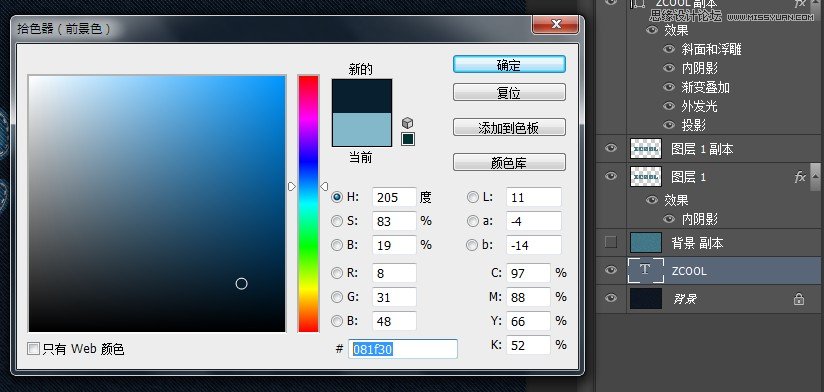Image resolution: width=824 pixels, height=392 pixels.
Task: Click inside the color saturation-brightness field
Action: pos(157,203)
